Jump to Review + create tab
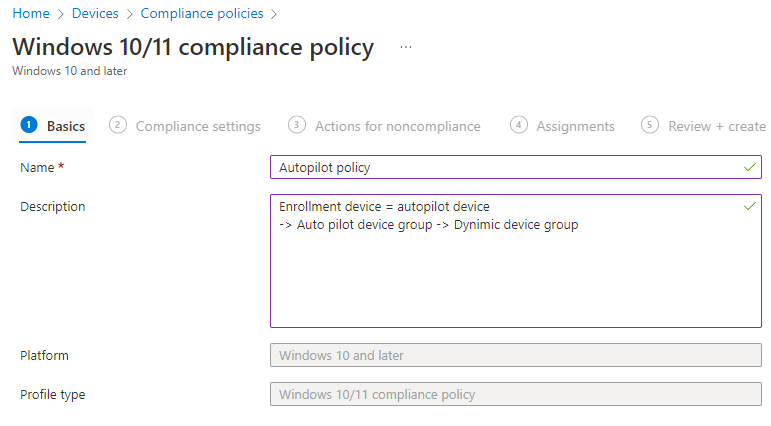Screen dimensions: 771x426 (x=716, y=126)
